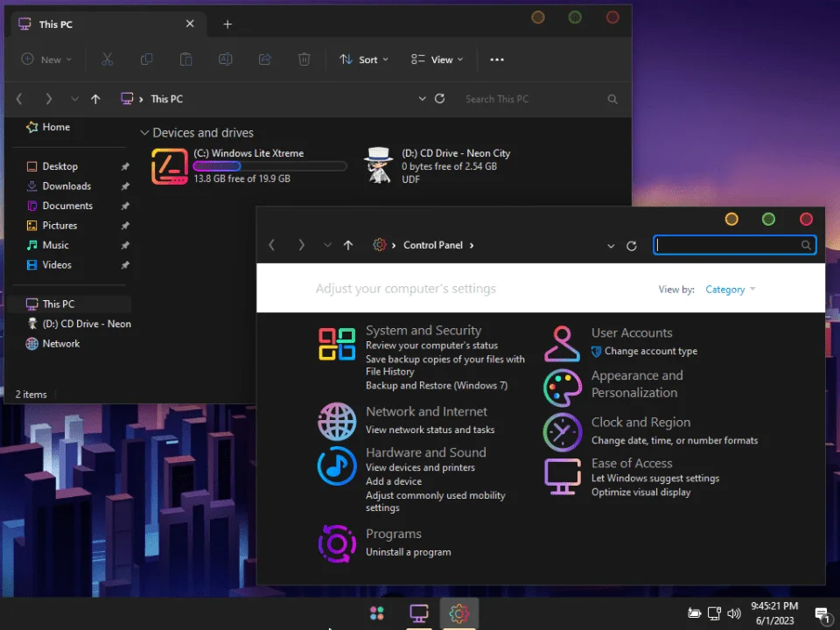Open the taskbar Start menu icon

pyautogui.click(x=377, y=612)
